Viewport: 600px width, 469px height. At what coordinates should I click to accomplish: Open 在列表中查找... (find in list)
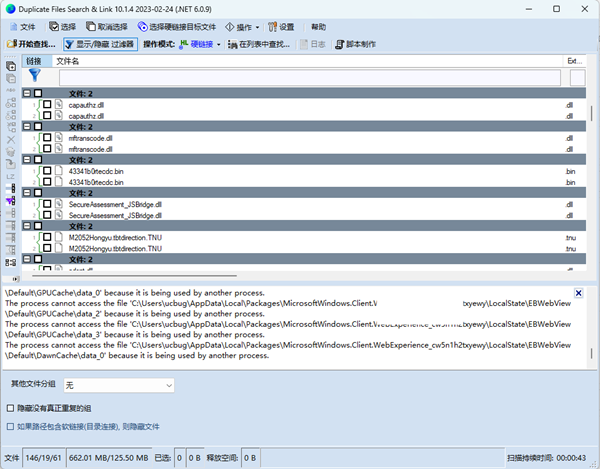click(259, 44)
